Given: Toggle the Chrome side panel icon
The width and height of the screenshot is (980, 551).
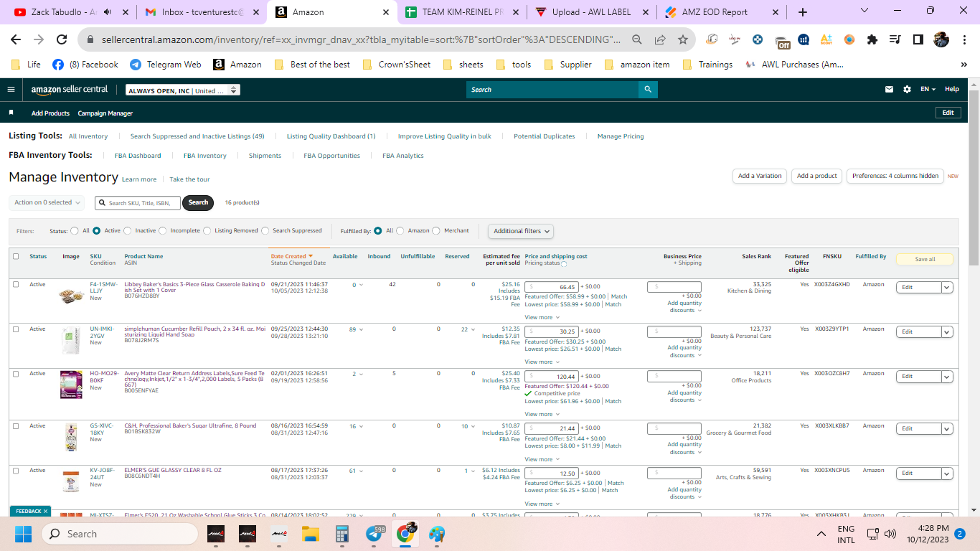Looking at the screenshot, I should coord(918,39).
